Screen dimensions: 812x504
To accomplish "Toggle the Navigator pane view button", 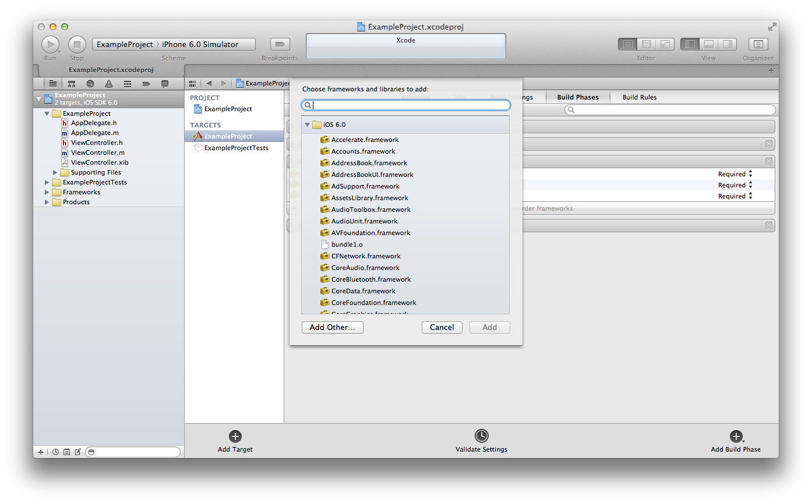I will point(690,44).
